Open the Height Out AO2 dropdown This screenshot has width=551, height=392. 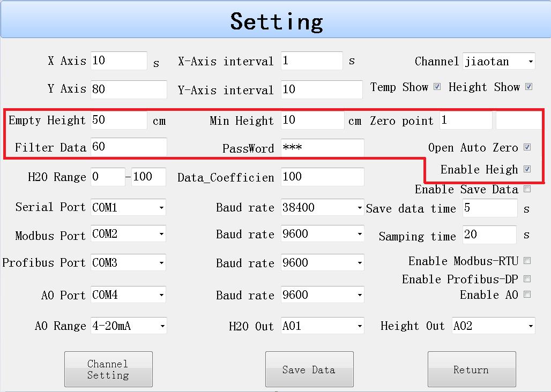493,326
